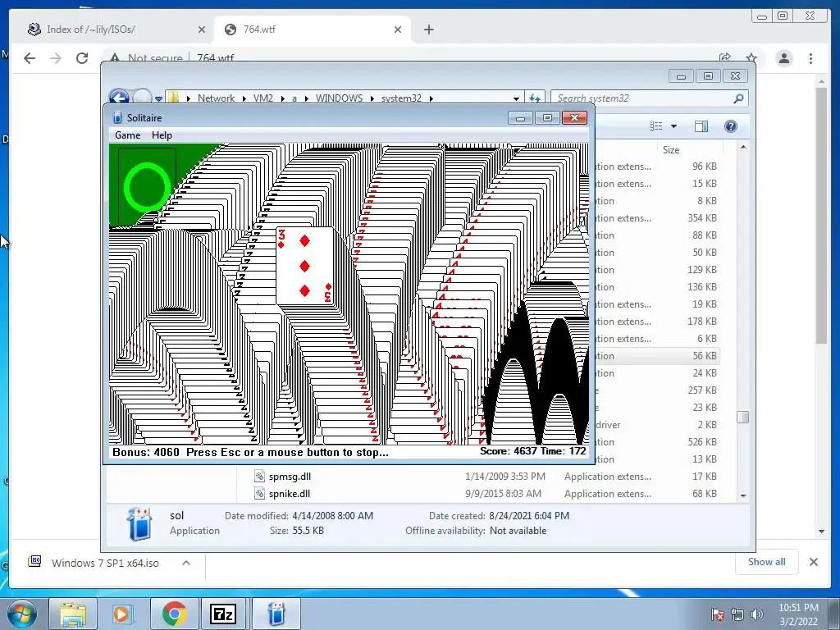Click Network in Explorer address path

[216, 98]
